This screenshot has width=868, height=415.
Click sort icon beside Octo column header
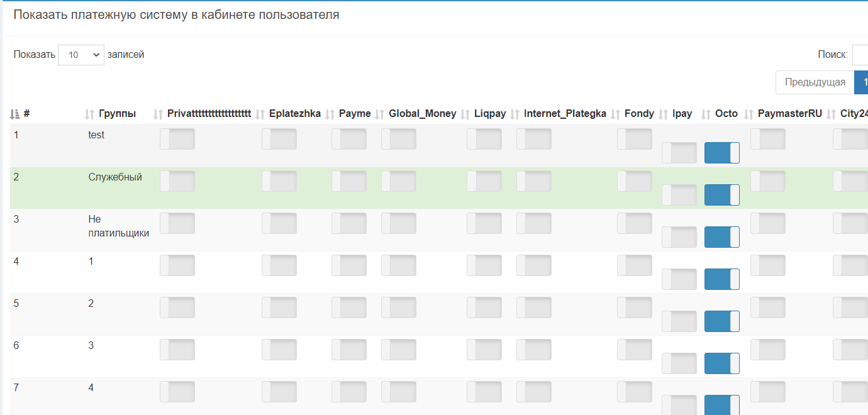(706, 114)
